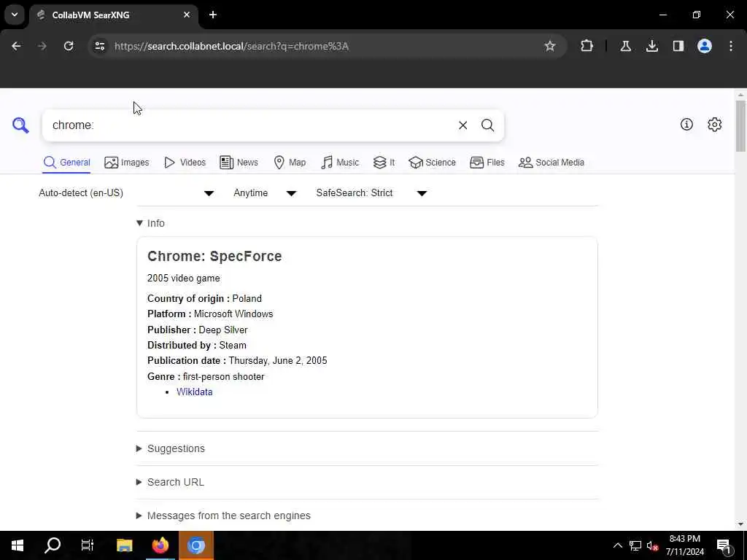Open Chrome Labs flask icon

pos(625,46)
